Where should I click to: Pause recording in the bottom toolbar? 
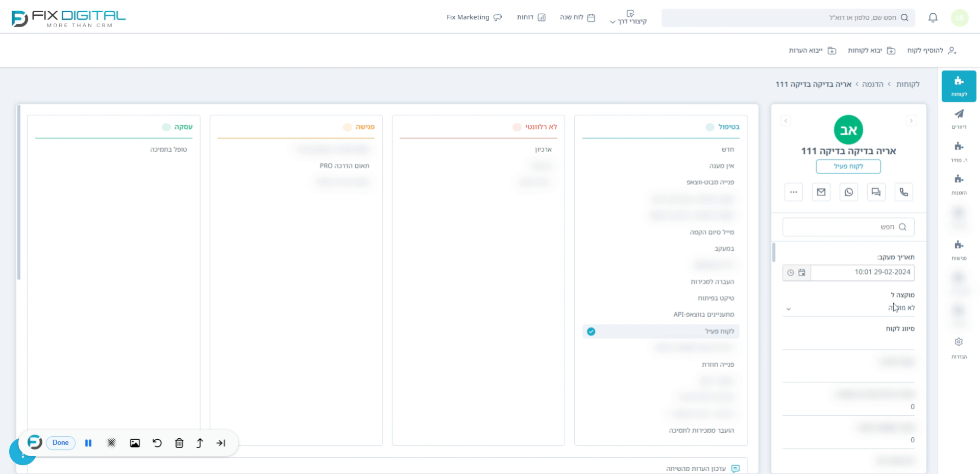pyautogui.click(x=88, y=443)
